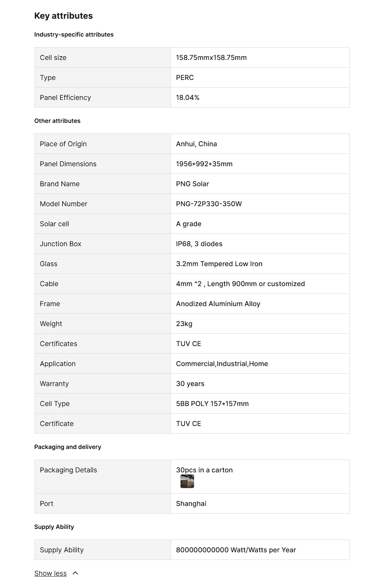Click the 5BB POLY 157*157mm cell type
The image size is (386, 588).
click(x=212, y=403)
